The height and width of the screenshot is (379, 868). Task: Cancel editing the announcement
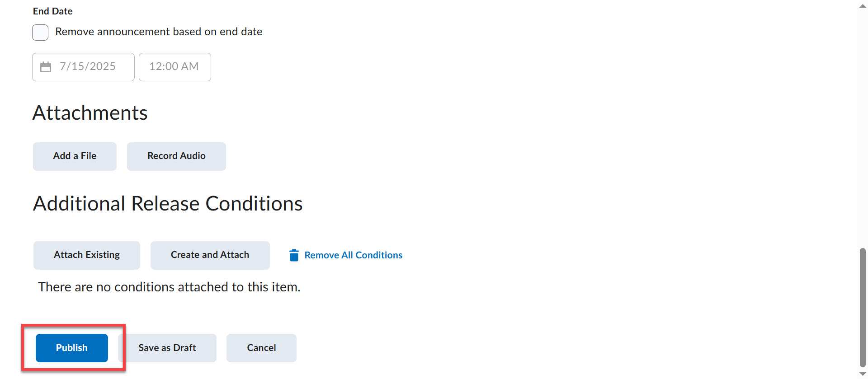(261, 348)
